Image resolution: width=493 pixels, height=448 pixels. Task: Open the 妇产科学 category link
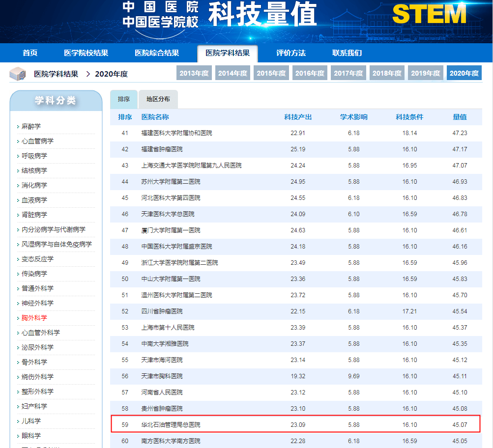(34, 407)
